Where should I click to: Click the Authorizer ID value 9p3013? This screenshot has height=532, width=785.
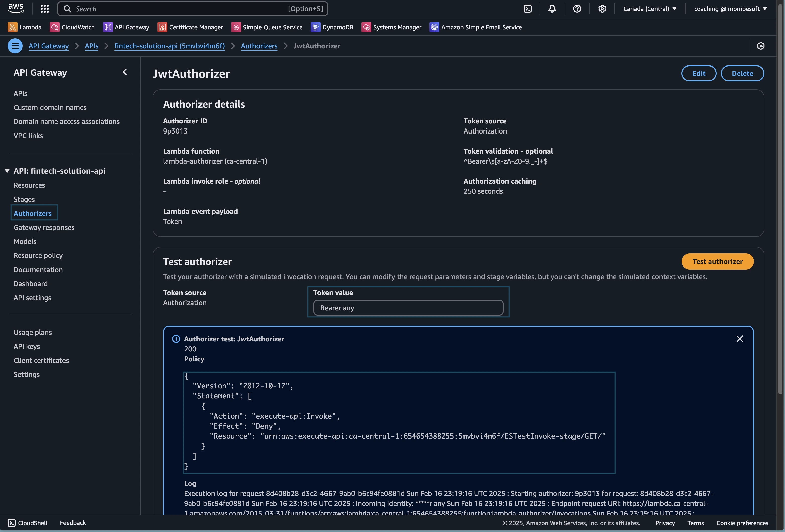pyautogui.click(x=175, y=131)
